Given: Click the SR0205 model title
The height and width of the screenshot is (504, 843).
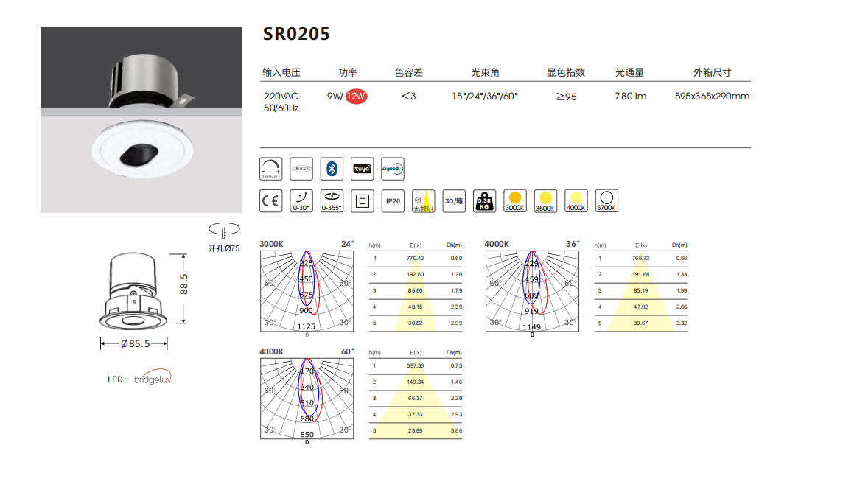Looking at the screenshot, I should (x=296, y=34).
